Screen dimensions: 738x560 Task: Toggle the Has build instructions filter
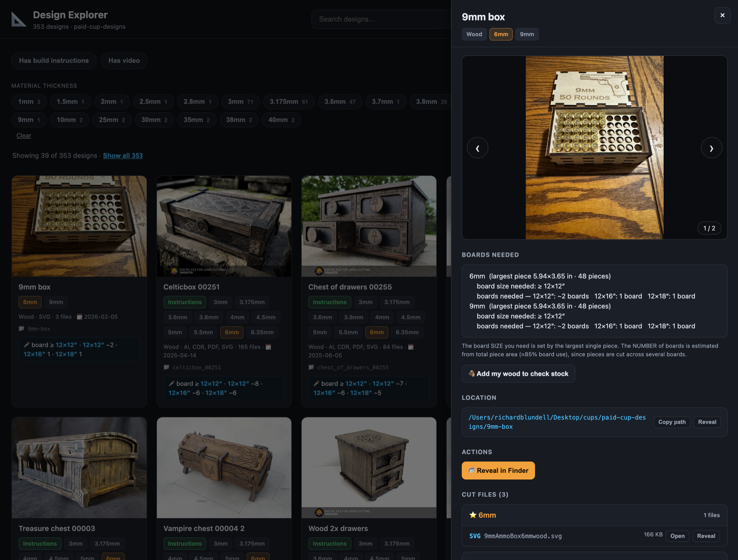[x=54, y=60]
